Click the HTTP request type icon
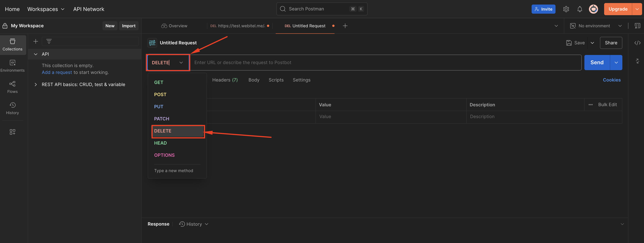Screen dimensions: 644x243 coord(152,43)
